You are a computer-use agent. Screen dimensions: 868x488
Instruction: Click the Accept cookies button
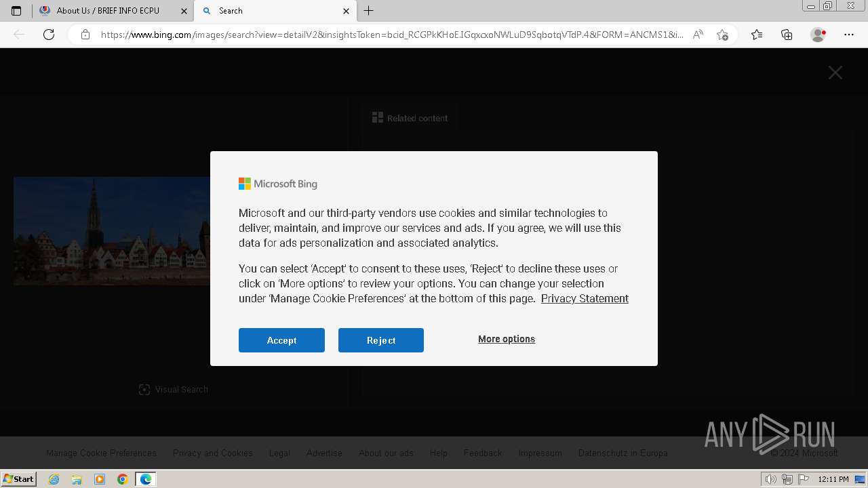click(x=281, y=340)
